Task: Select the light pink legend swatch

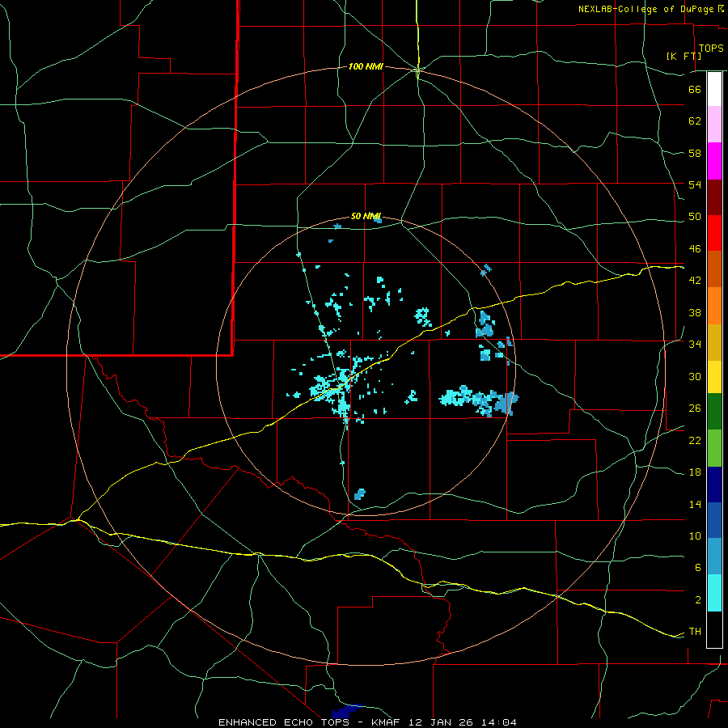Action: coord(714,125)
